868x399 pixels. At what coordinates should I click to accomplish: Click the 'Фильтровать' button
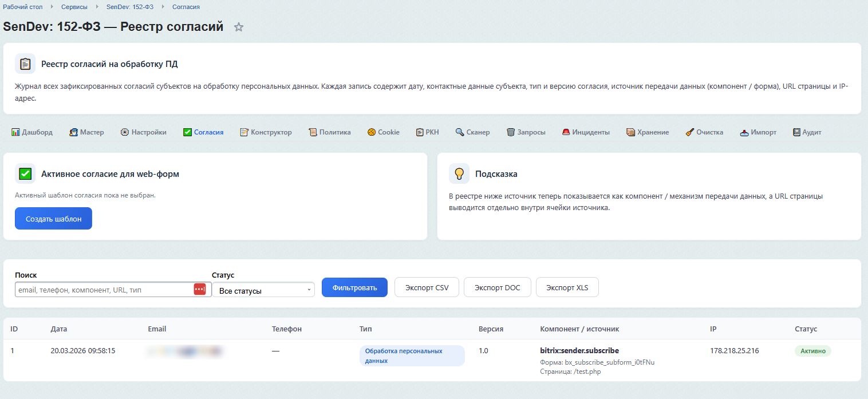click(354, 287)
